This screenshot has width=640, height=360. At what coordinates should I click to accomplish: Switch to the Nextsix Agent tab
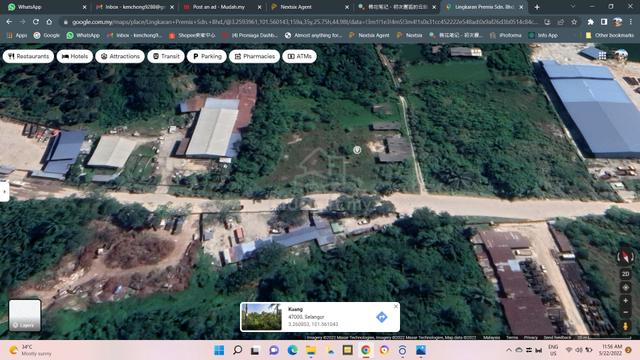click(x=309, y=7)
